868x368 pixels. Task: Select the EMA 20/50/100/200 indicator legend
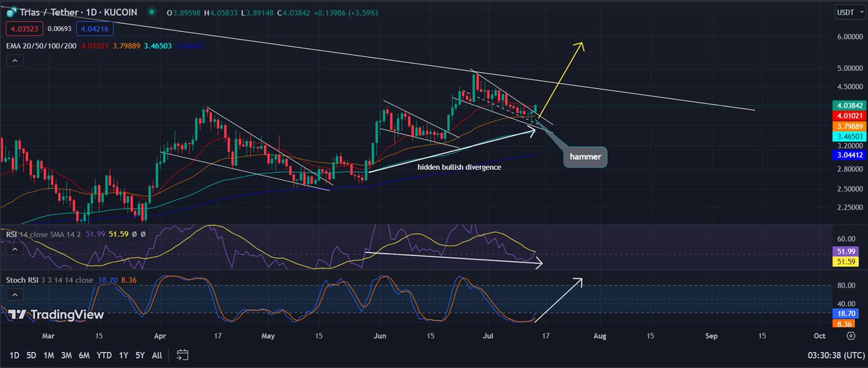(43, 47)
